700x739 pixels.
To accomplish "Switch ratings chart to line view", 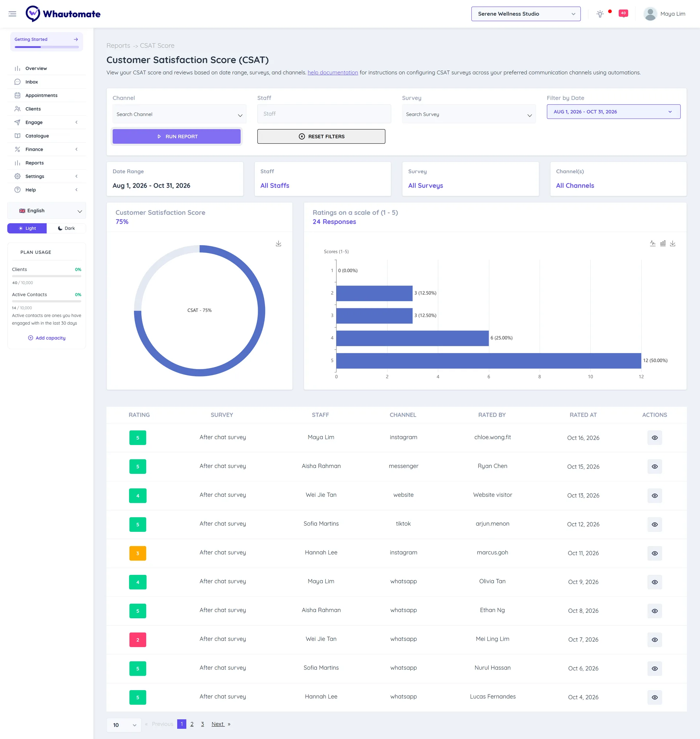I will coord(653,243).
